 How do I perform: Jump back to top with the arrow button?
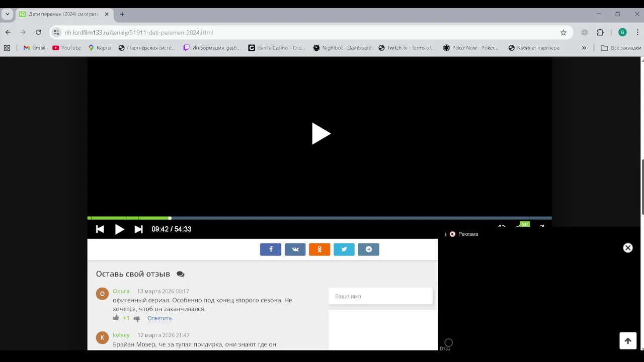point(628,341)
